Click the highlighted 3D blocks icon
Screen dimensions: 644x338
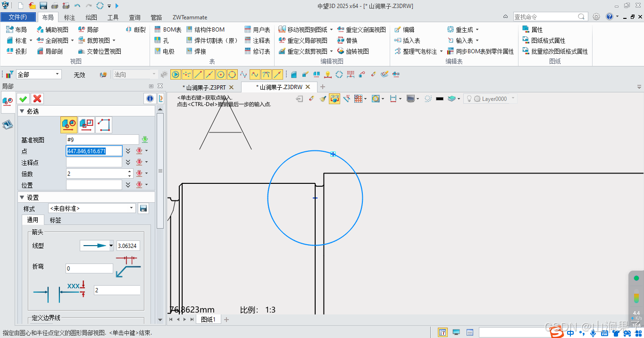tap(335, 99)
